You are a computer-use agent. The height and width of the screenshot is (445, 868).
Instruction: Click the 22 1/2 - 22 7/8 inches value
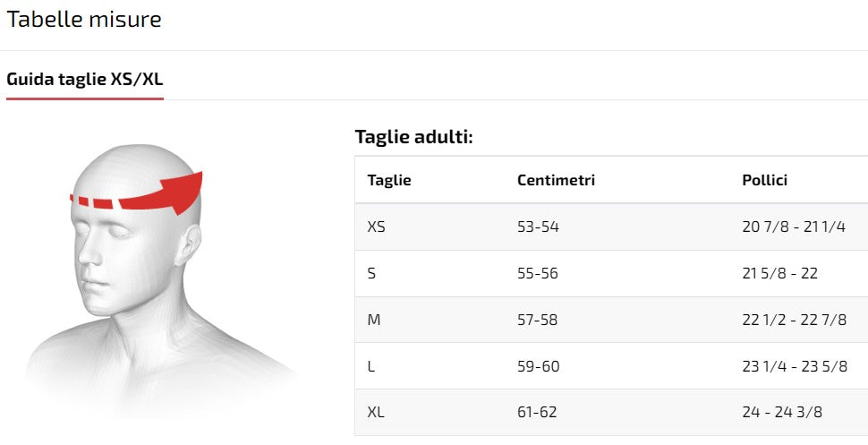794,320
